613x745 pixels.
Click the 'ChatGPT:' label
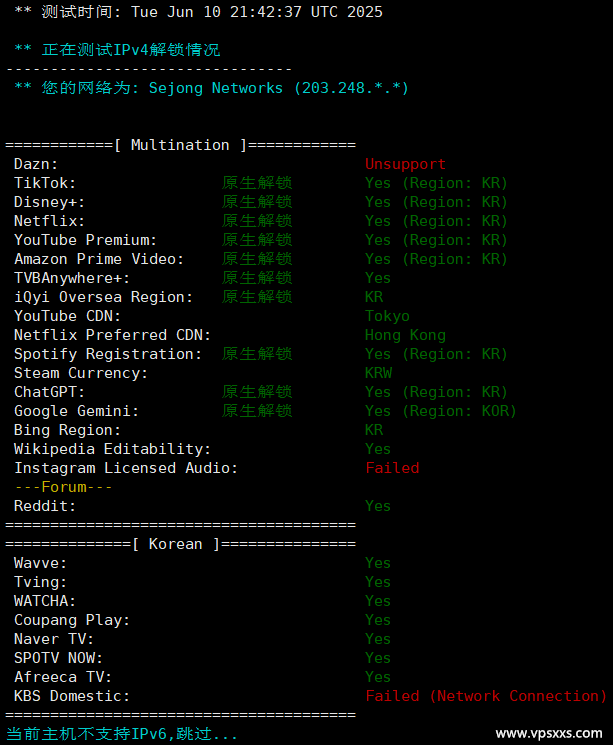(x=49, y=392)
